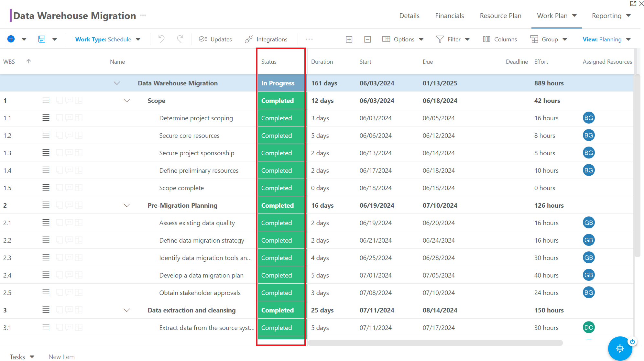Click the small power icon above the chatbot

tap(632, 342)
